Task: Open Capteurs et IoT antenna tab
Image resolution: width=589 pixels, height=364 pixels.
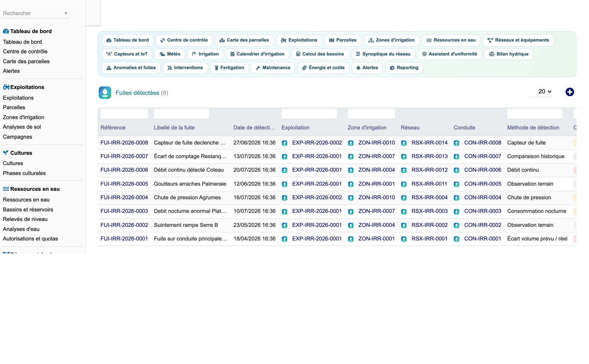Action: 127,54
